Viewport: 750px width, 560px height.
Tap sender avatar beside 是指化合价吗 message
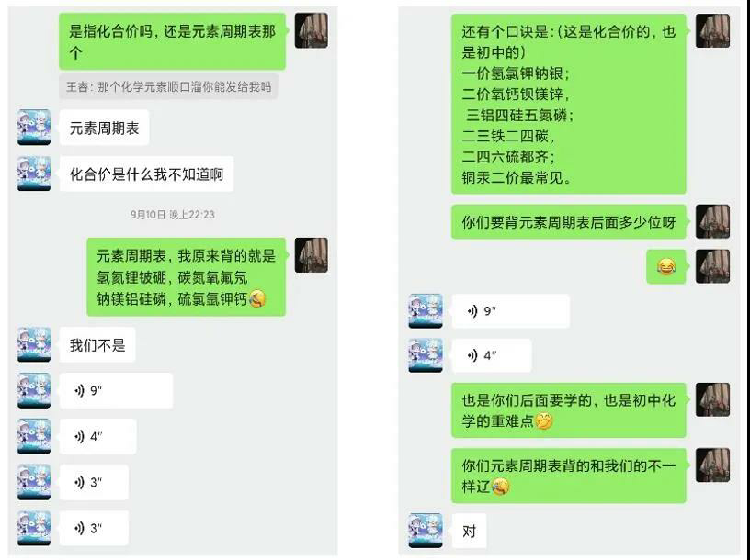pos(311,31)
